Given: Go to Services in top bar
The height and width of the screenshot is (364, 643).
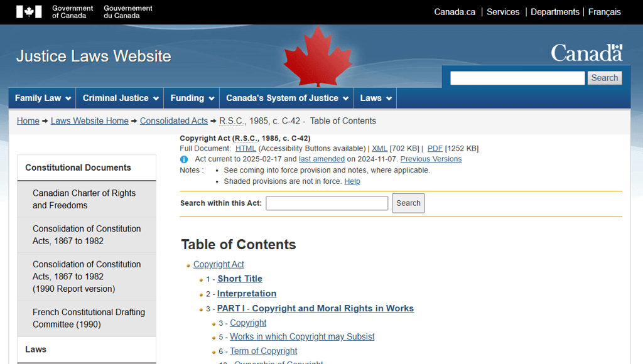Looking at the screenshot, I should (x=503, y=12).
